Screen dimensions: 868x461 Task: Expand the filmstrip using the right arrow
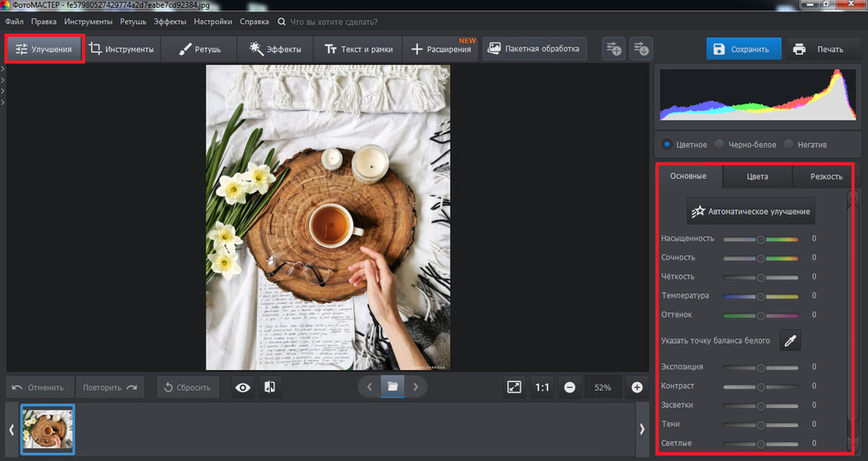coord(641,429)
